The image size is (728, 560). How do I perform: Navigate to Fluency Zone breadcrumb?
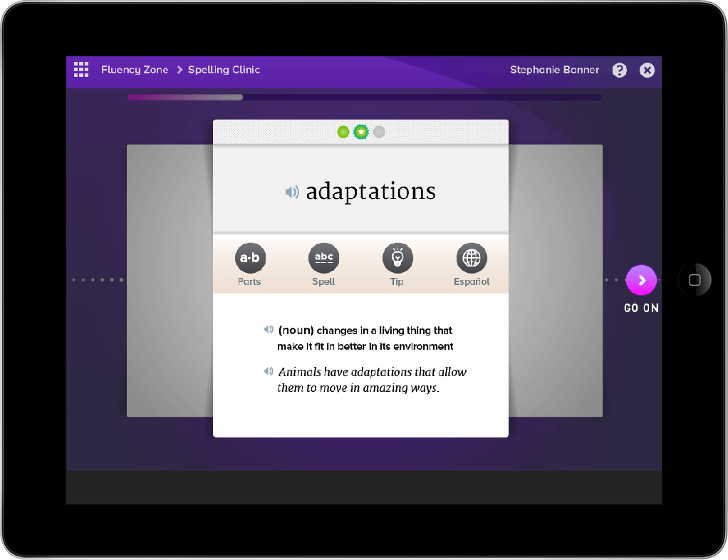point(135,70)
